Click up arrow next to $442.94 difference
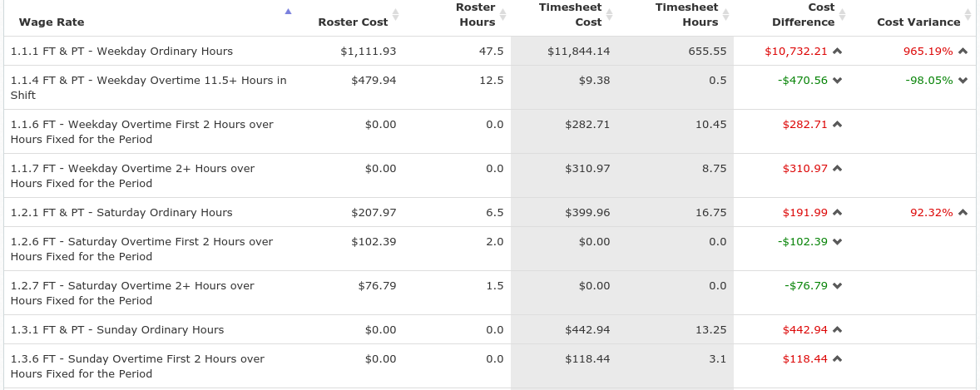980x390 pixels. click(x=838, y=330)
